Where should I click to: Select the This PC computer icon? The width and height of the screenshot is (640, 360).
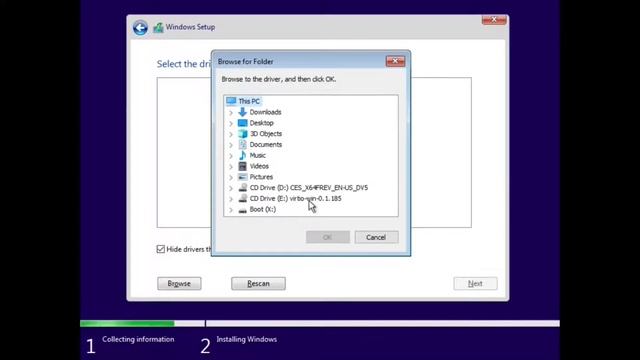pos(231,101)
